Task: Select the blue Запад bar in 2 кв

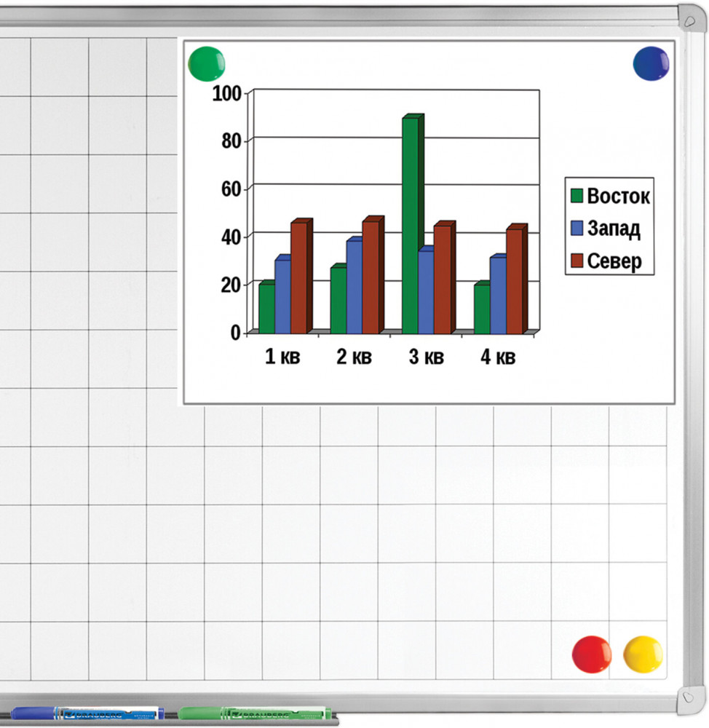Action: point(354,287)
